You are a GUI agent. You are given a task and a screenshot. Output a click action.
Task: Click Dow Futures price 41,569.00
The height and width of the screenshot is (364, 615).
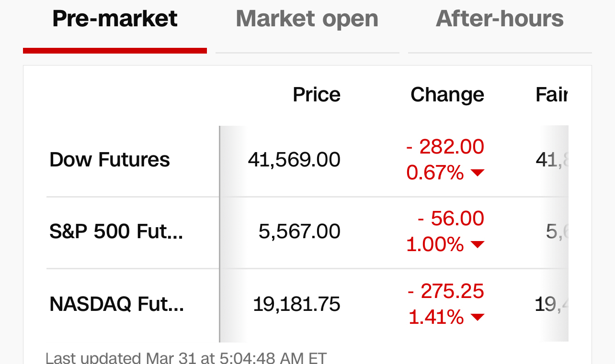tap(294, 160)
